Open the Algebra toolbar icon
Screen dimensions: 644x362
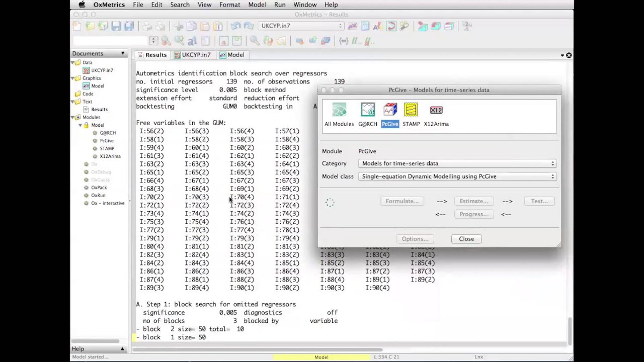point(378,26)
